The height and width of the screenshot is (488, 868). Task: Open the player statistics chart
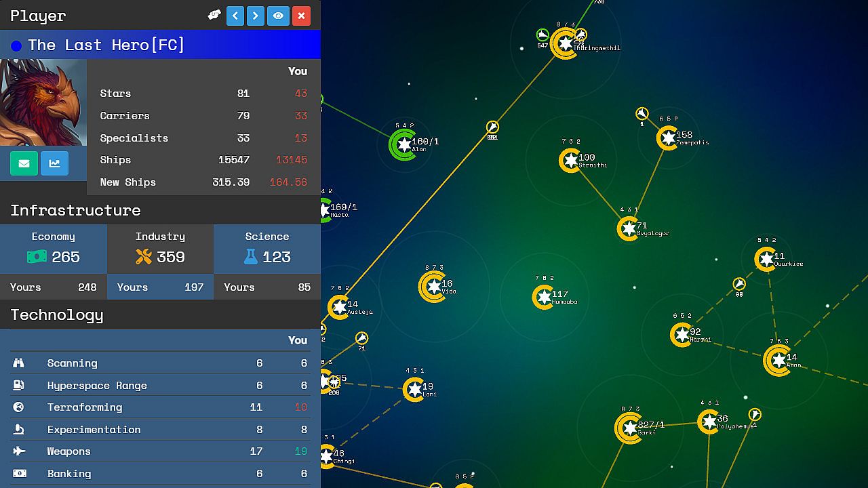(x=54, y=163)
